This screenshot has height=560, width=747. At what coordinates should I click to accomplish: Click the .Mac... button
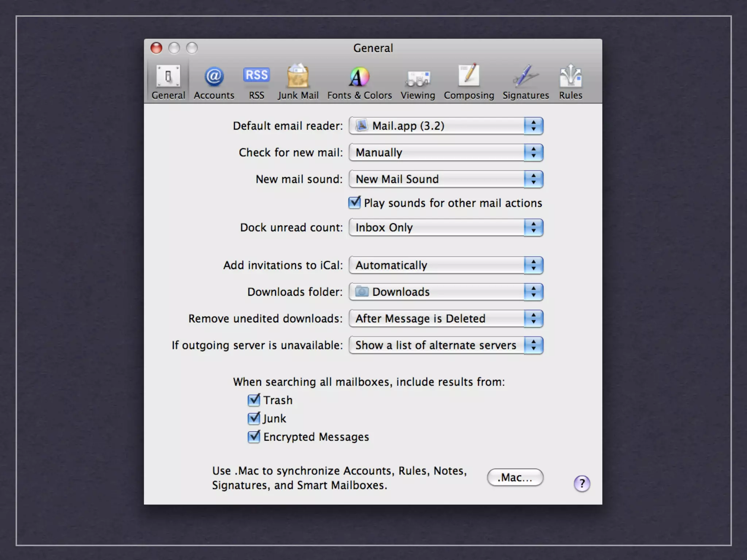point(515,477)
